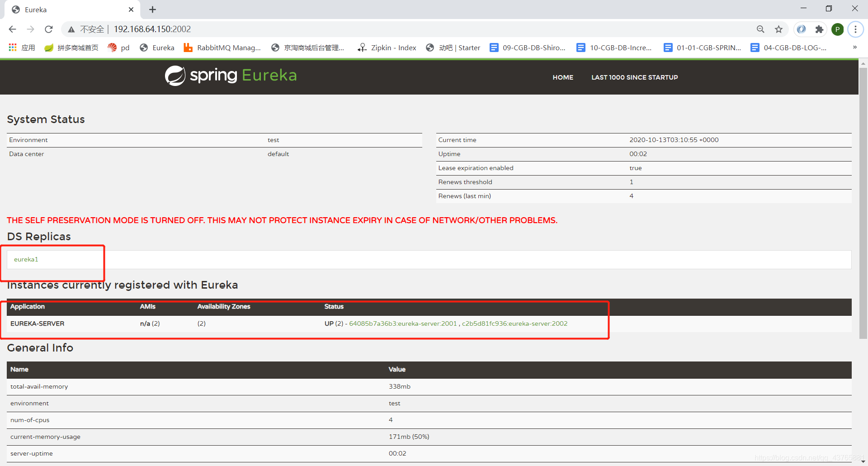The height and width of the screenshot is (466, 868).
Task: Open the 04-CGB-DB-LOG bookmark
Action: coord(788,48)
